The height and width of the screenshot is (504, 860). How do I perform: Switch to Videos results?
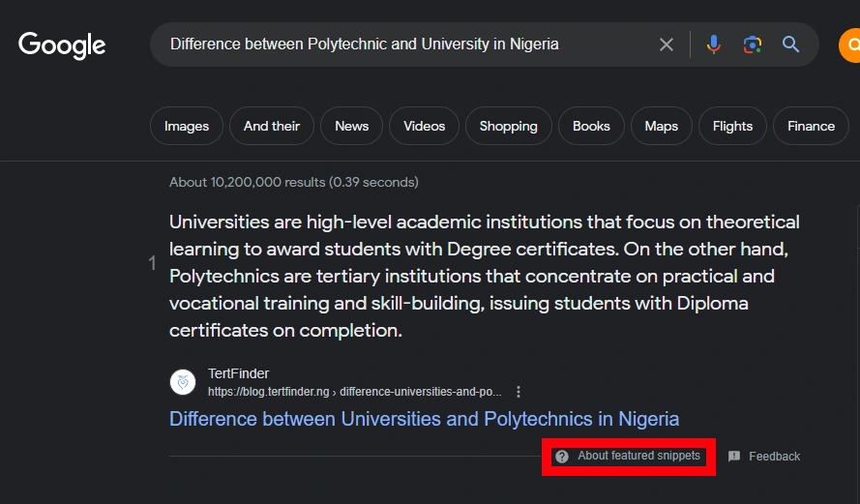click(x=424, y=126)
